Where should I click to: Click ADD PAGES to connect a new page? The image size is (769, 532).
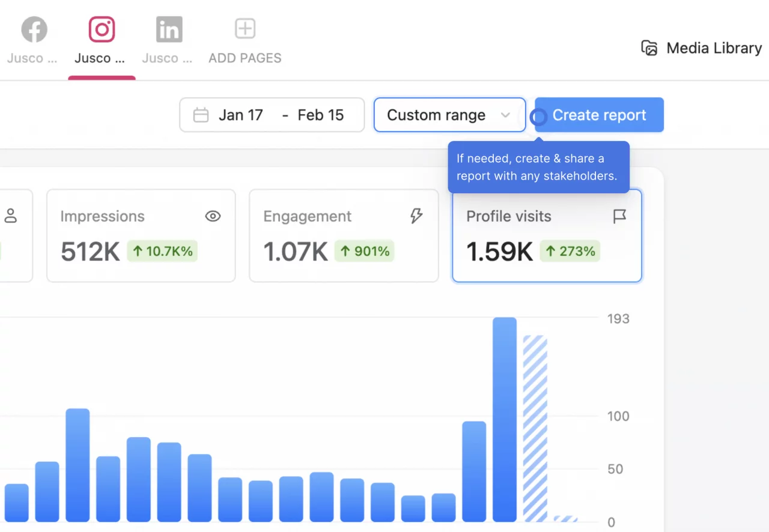coord(245,40)
